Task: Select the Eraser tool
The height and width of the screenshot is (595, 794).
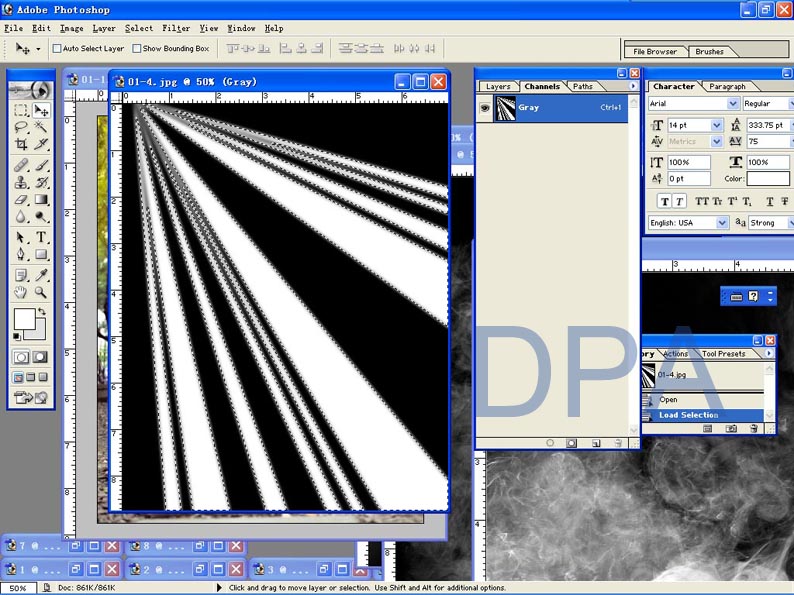Action: 21,200
